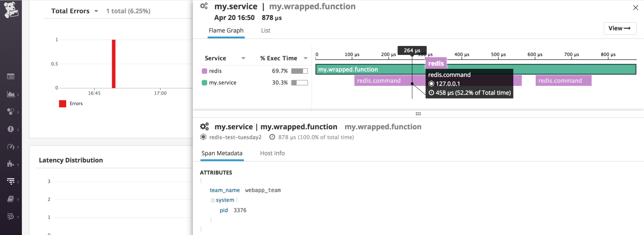Open the Dashboards sidebar icon
The image size is (644, 235).
coord(11,94)
